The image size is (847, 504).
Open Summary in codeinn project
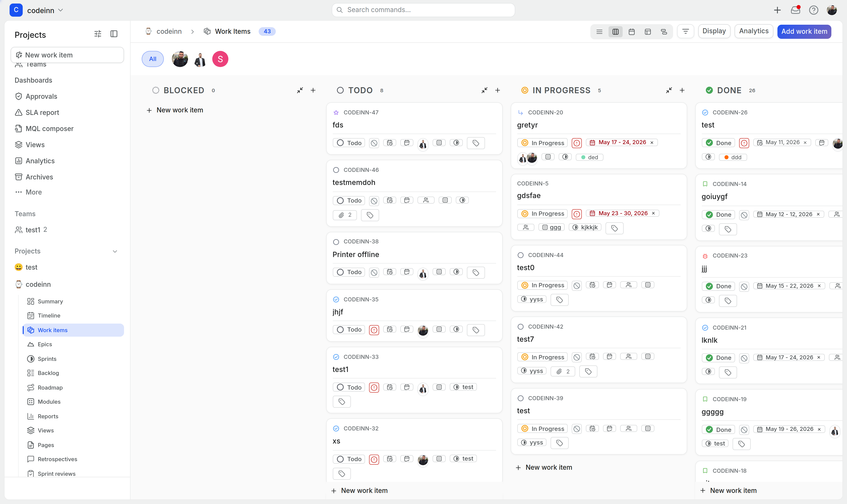(50, 302)
